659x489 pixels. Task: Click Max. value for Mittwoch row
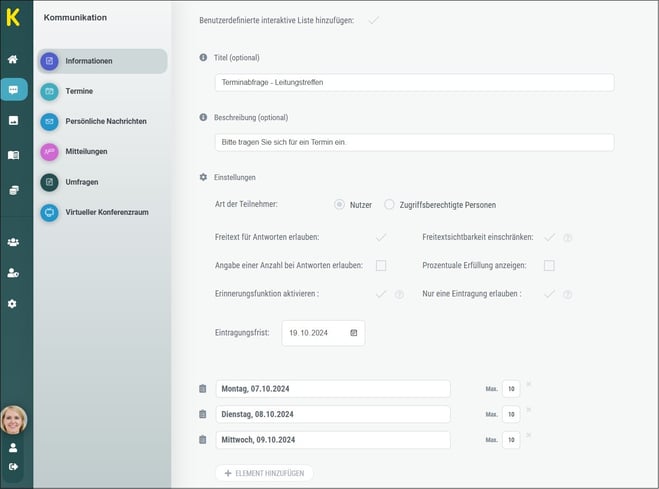point(511,440)
